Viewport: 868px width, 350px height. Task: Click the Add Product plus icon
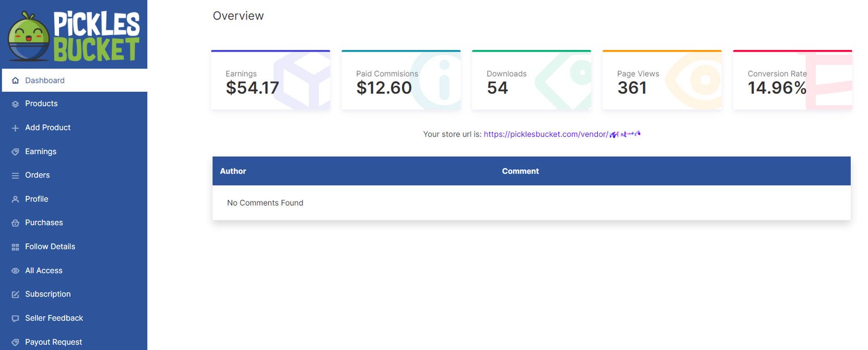15,128
